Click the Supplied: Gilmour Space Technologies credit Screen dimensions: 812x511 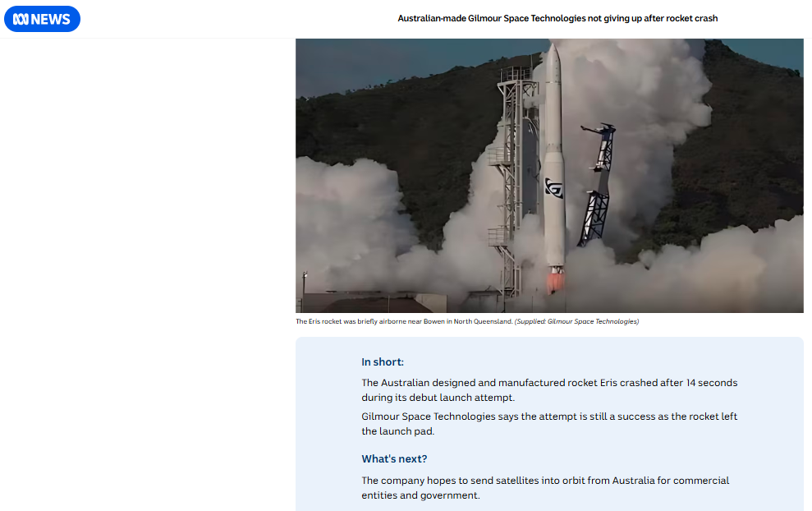(x=576, y=321)
